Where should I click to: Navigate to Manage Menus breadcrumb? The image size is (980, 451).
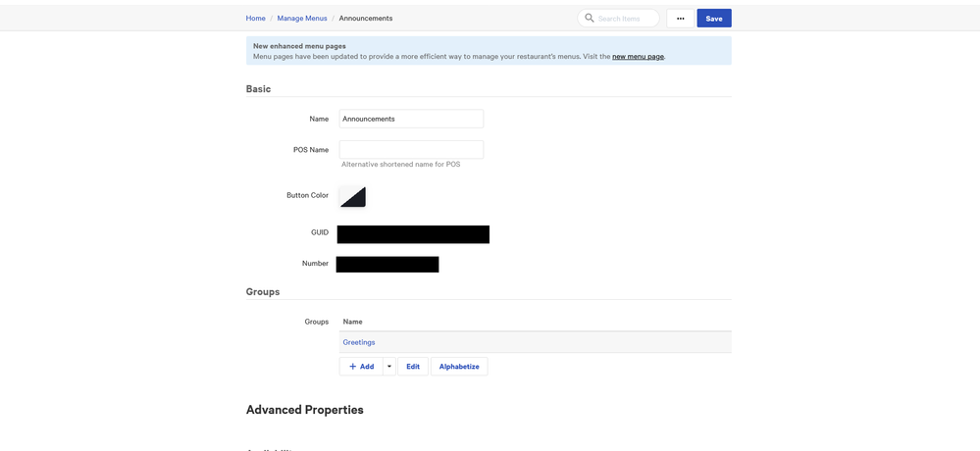(302, 19)
